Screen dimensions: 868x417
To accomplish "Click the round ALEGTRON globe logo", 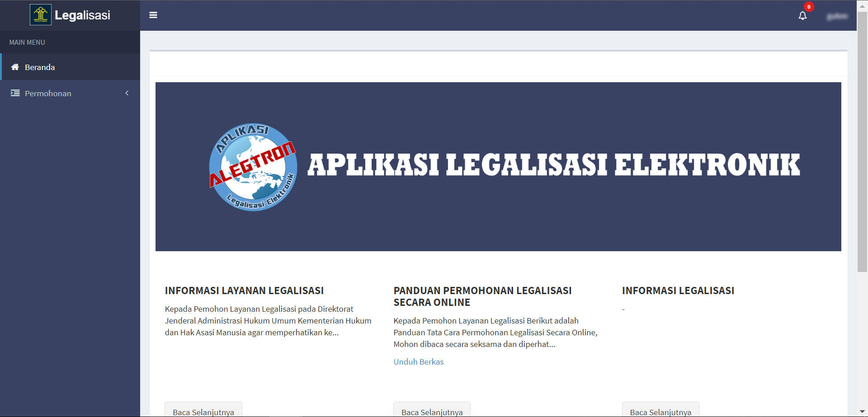I will click(253, 167).
